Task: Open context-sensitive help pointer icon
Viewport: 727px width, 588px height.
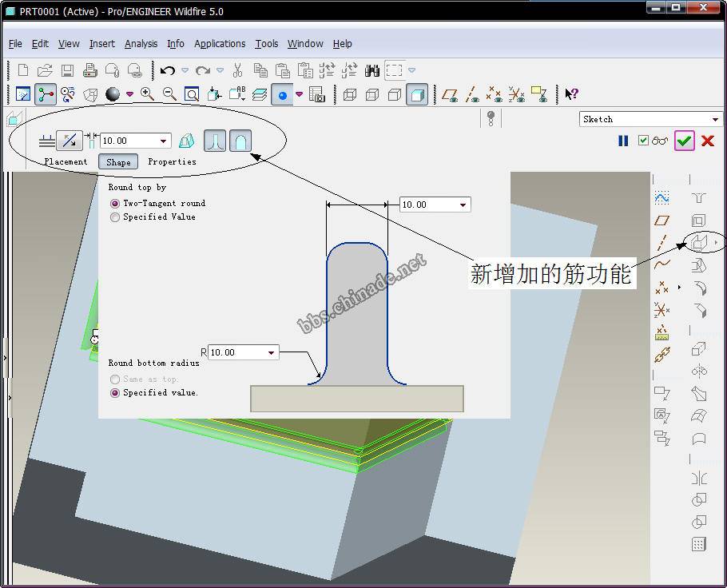Action: click(x=571, y=94)
